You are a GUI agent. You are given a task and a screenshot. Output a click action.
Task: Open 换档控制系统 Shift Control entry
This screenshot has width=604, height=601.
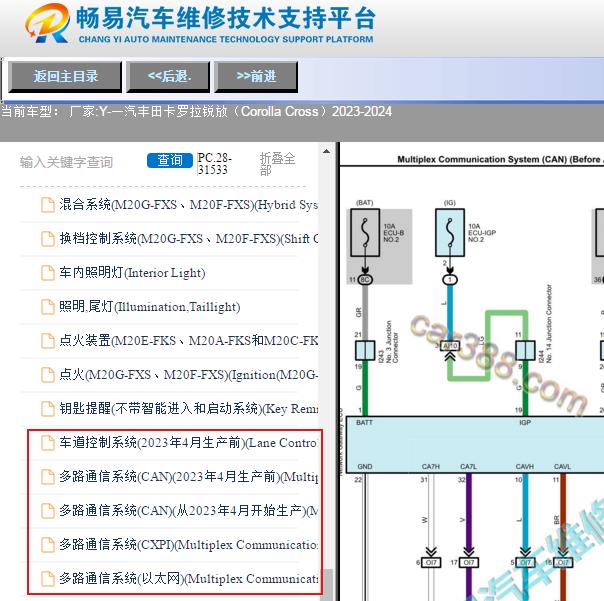188,238
